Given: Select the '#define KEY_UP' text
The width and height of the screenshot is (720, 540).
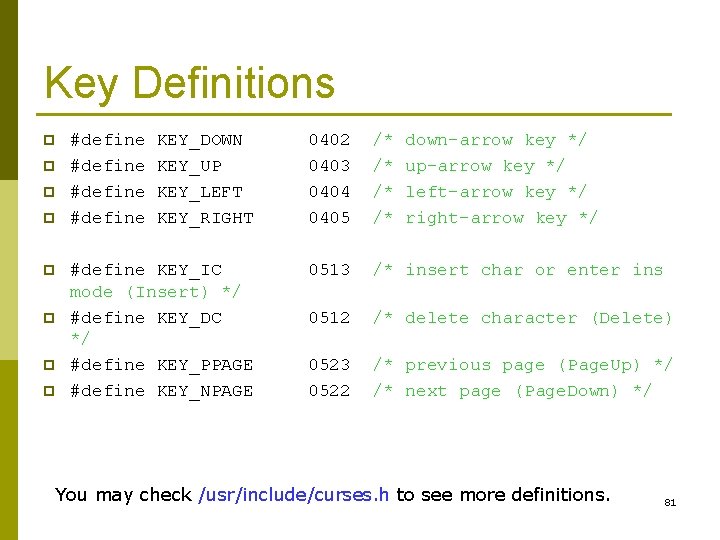Looking at the screenshot, I should click(x=146, y=166).
